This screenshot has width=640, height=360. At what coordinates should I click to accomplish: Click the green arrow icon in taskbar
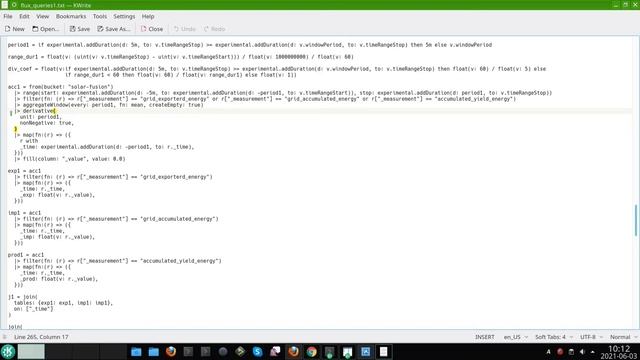pyautogui.click(x=240, y=351)
